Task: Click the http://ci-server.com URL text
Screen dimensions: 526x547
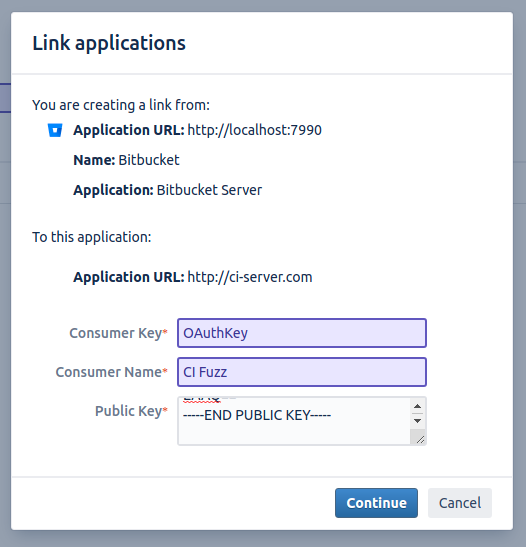Action: (250, 277)
